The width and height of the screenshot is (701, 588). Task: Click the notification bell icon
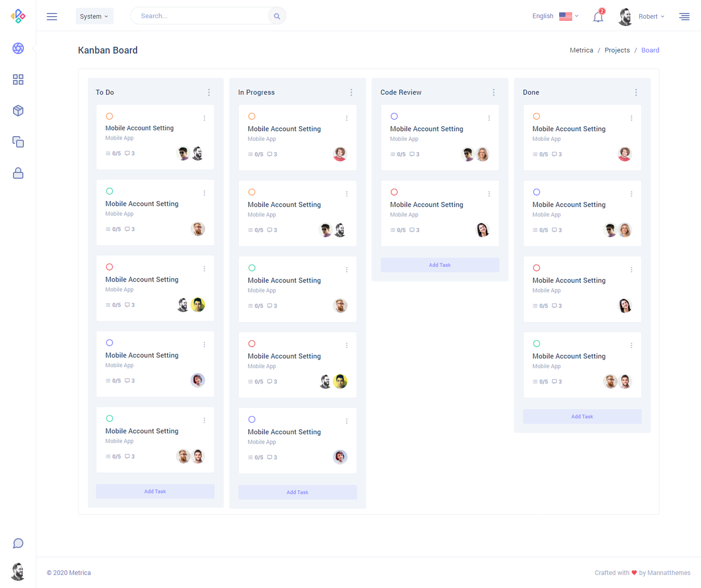point(598,17)
